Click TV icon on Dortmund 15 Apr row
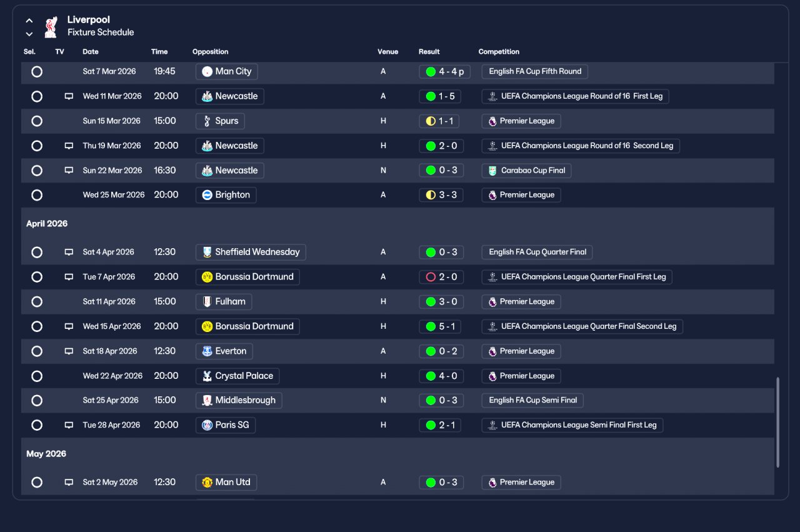This screenshot has height=532, width=800. (69, 326)
